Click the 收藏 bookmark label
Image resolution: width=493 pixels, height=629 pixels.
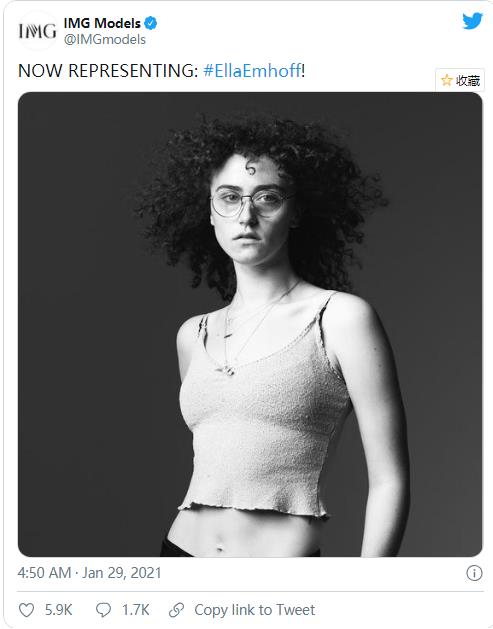[x=468, y=81]
